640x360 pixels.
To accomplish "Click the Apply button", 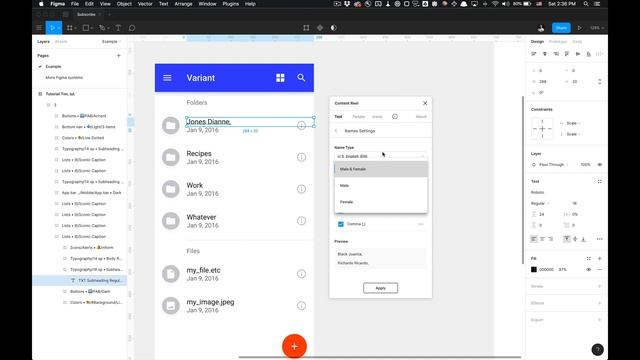I will [x=380, y=288].
